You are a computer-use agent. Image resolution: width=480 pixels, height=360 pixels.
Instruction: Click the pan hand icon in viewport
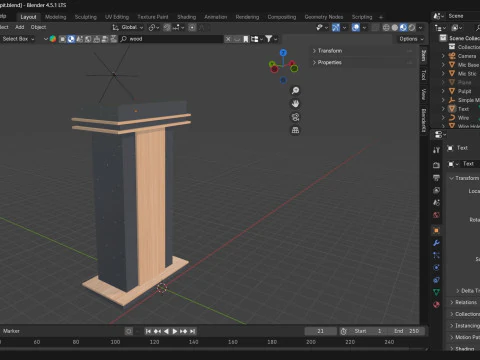click(295, 104)
